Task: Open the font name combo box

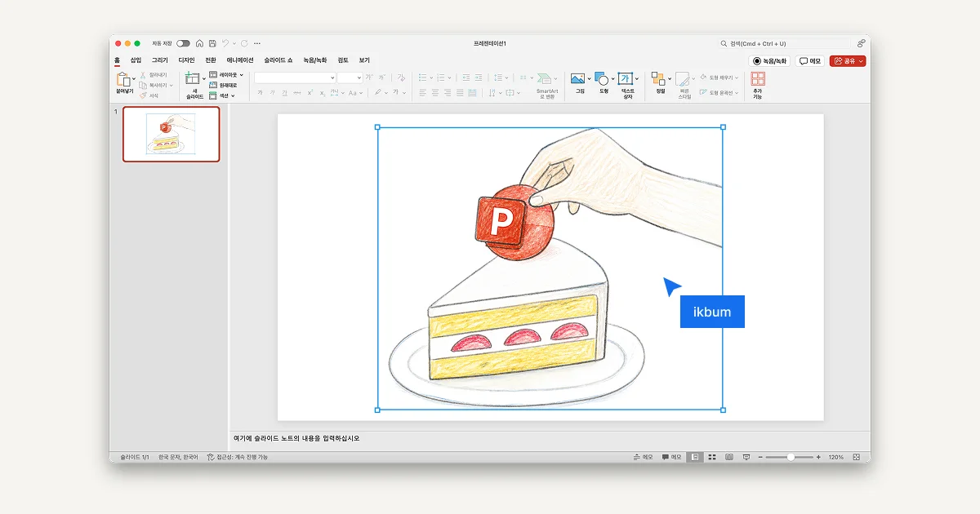Action: point(295,78)
